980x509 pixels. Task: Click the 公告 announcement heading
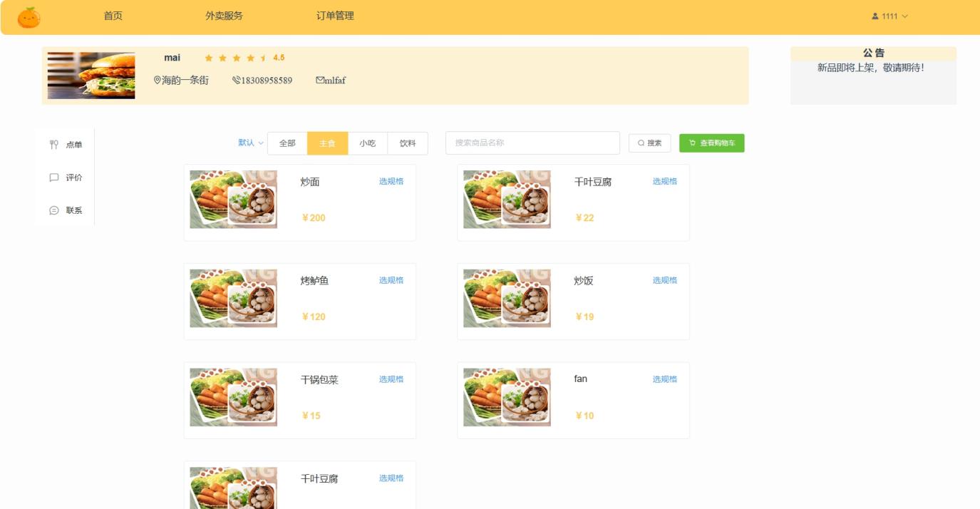(874, 53)
